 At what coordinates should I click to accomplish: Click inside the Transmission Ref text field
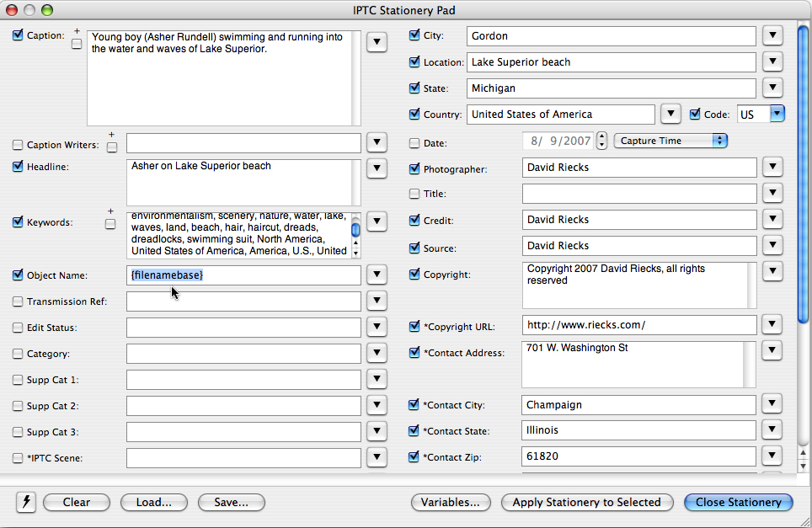pos(243,301)
